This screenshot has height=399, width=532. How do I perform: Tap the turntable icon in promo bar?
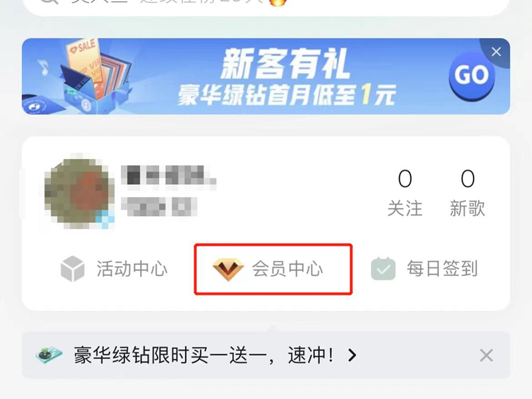pyautogui.click(x=49, y=355)
